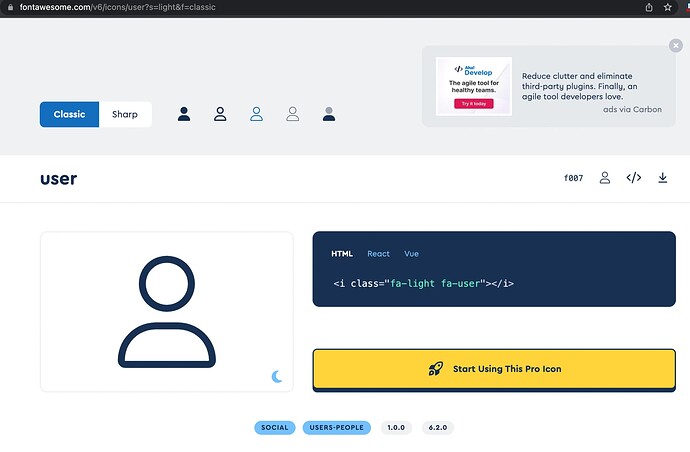Open the React code tab
The height and width of the screenshot is (452, 690).
pos(378,254)
